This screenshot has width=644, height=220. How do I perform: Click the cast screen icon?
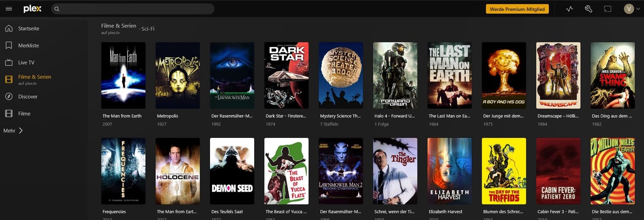point(607,9)
